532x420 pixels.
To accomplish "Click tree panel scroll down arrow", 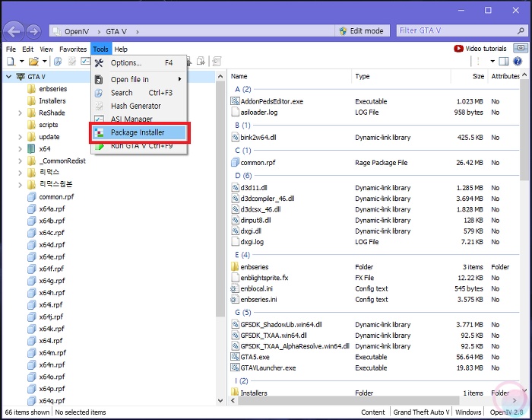I will tap(220, 400).
